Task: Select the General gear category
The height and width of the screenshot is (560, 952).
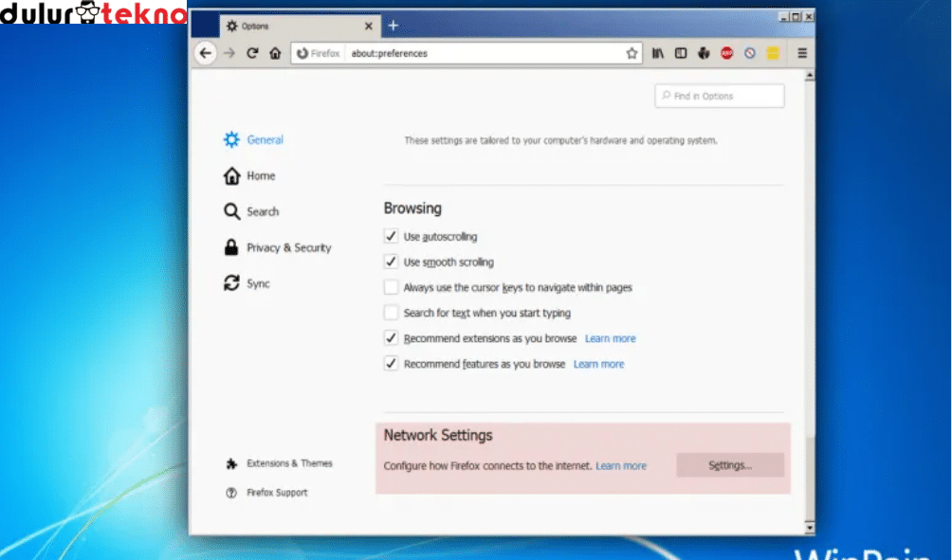Action: click(x=253, y=139)
